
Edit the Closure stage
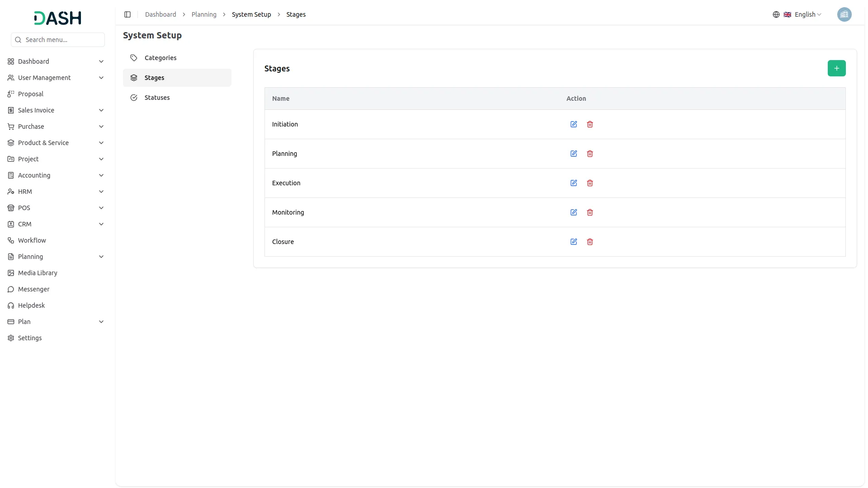pyautogui.click(x=574, y=242)
